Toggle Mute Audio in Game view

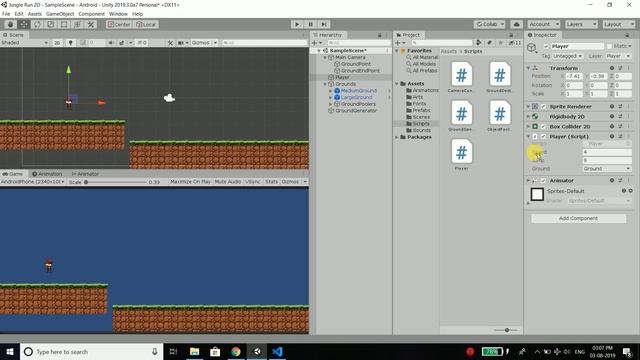click(228, 182)
